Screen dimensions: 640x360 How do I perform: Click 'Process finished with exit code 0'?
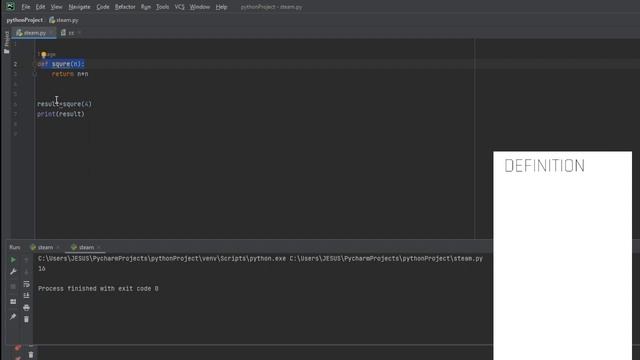[x=98, y=289]
